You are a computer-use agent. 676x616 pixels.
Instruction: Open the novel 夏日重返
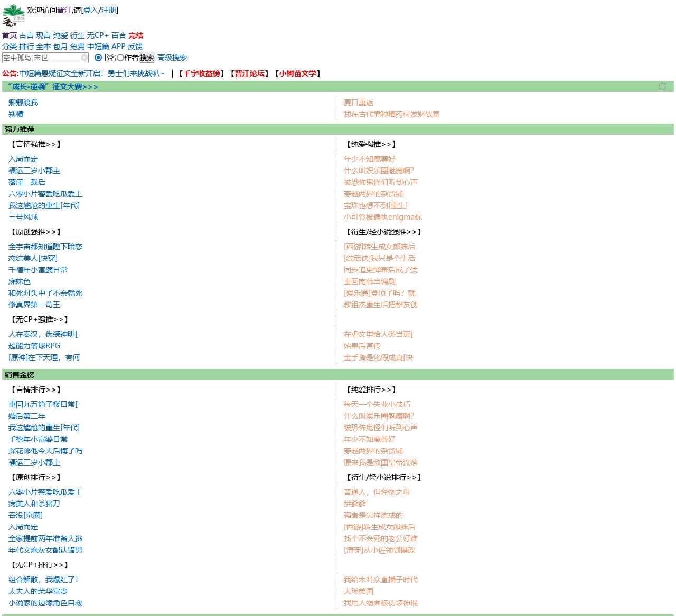pyautogui.click(x=359, y=102)
